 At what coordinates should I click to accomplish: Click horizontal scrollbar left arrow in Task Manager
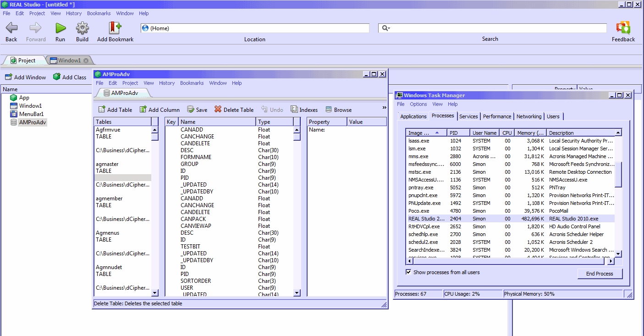(410, 261)
